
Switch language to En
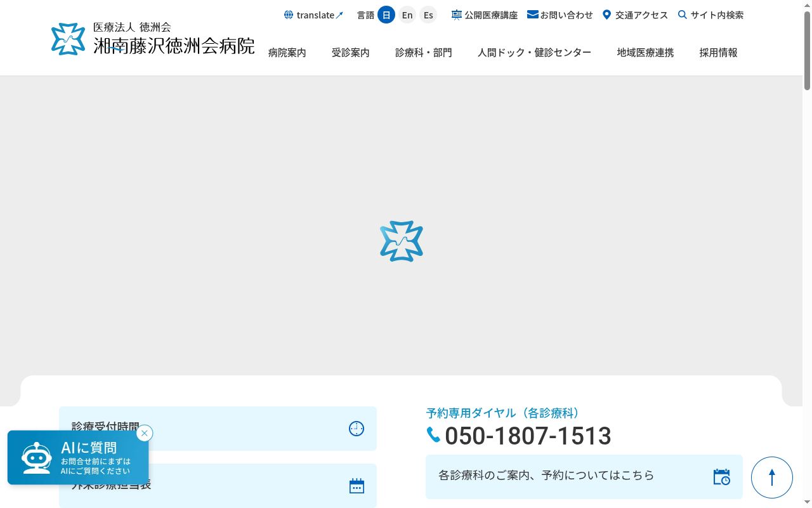point(407,15)
